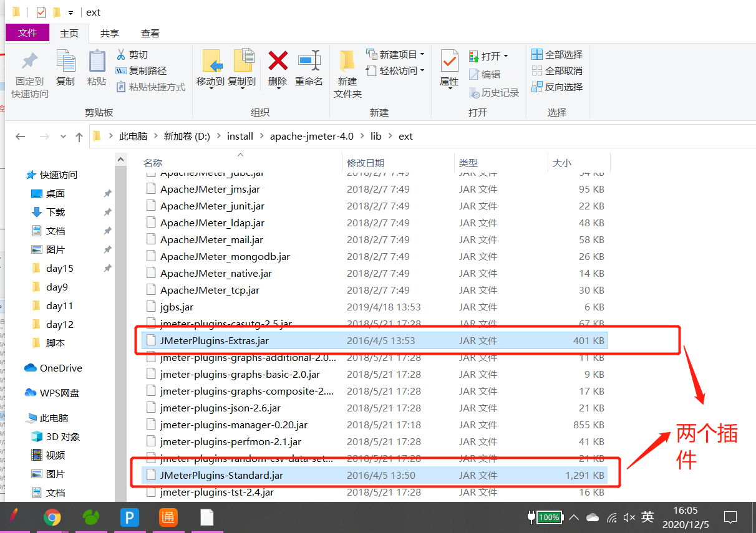Click Copy path (复制路径)
756x533 pixels.
(141, 71)
